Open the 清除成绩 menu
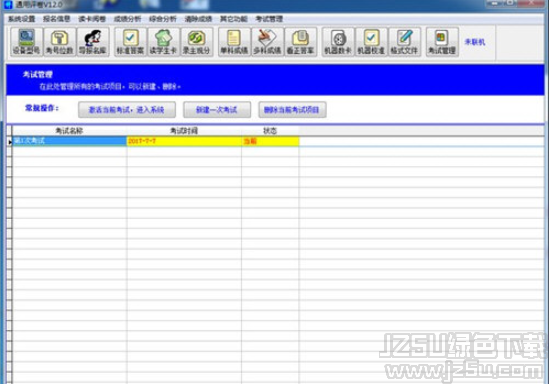 (x=199, y=19)
